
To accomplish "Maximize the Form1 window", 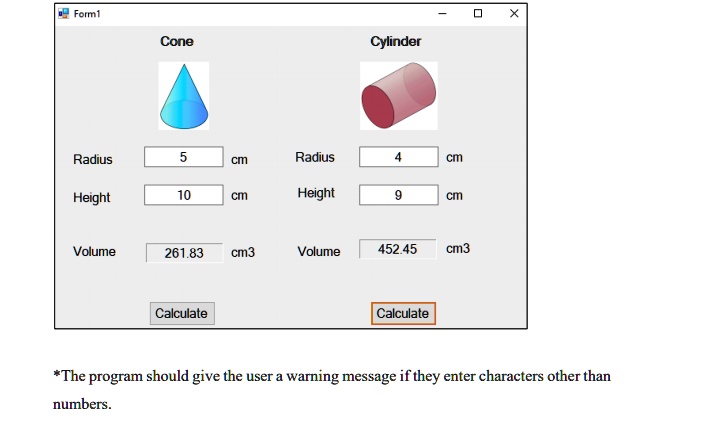I will coord(478,14).
